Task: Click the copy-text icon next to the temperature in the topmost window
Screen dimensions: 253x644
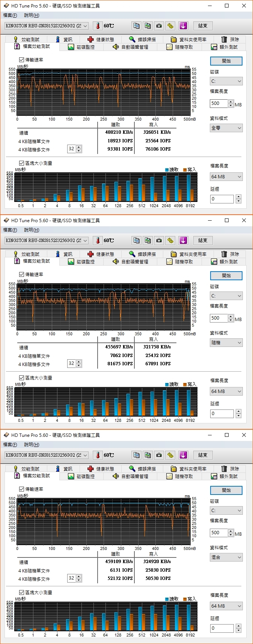Action: (137, 26)
